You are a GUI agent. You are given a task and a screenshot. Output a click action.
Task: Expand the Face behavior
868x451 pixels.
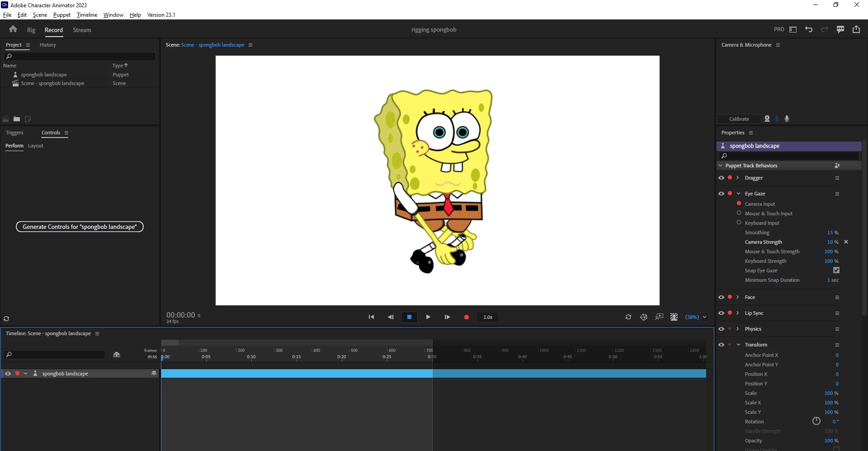tap(738, 297)
